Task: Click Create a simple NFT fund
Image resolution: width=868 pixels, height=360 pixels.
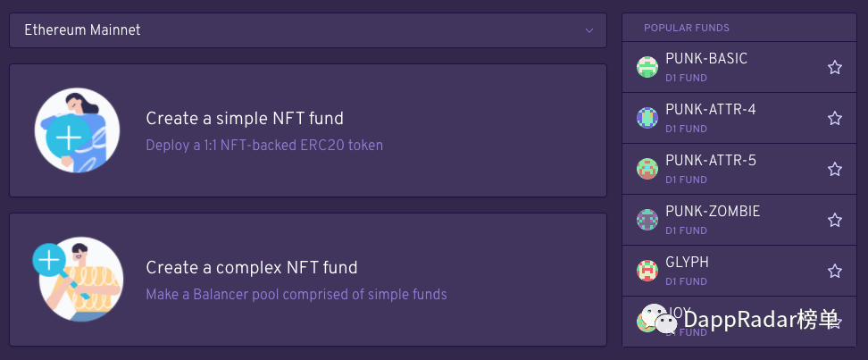Action: click(245, 119)
